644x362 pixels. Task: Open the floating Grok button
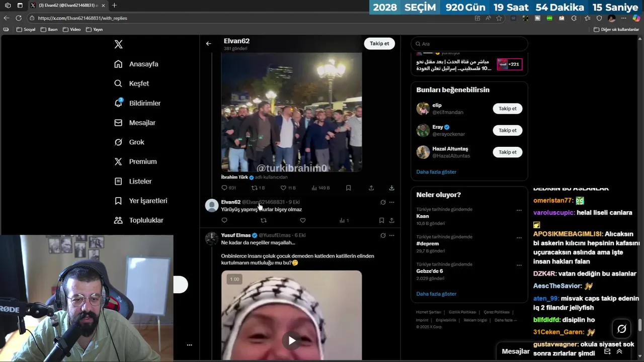(x=622, y=329)
